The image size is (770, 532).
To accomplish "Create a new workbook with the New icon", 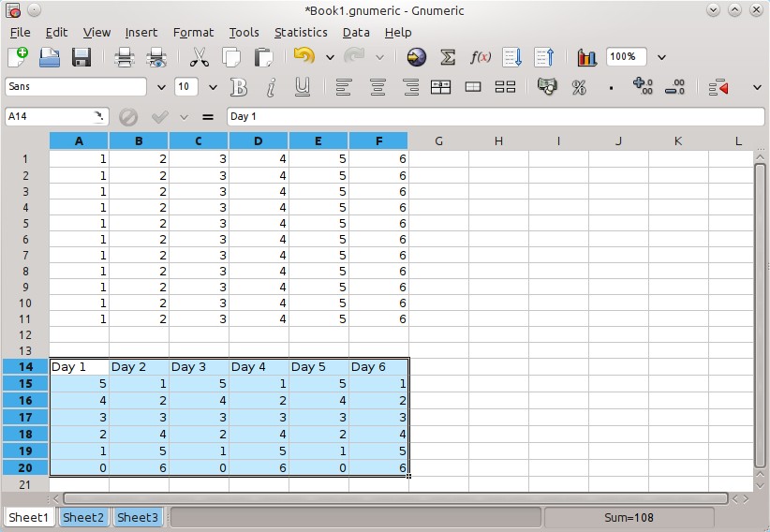I will coord(18,57).
